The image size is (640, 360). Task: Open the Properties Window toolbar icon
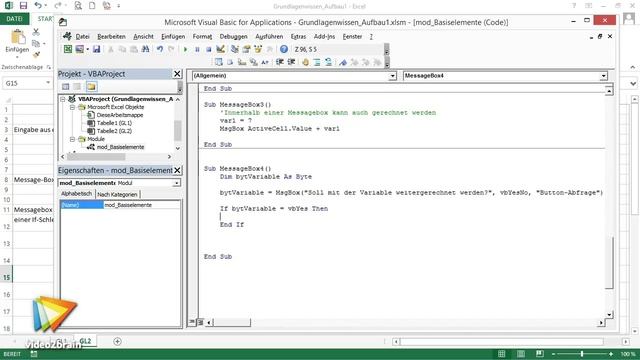(246, 49)
